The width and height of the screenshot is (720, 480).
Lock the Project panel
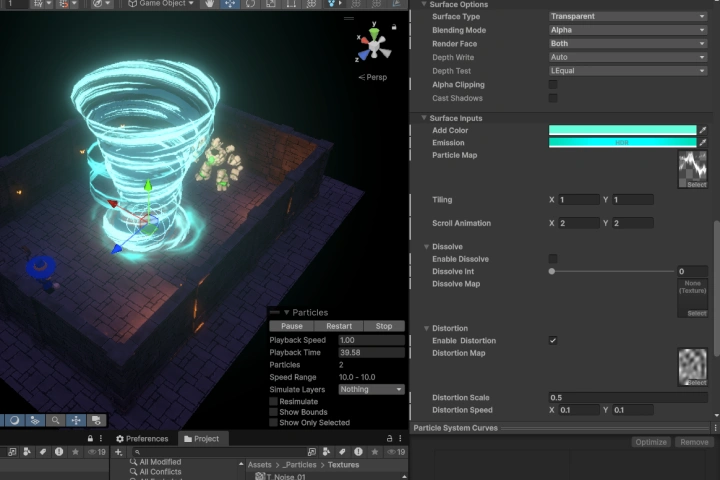tap(389, 439)
